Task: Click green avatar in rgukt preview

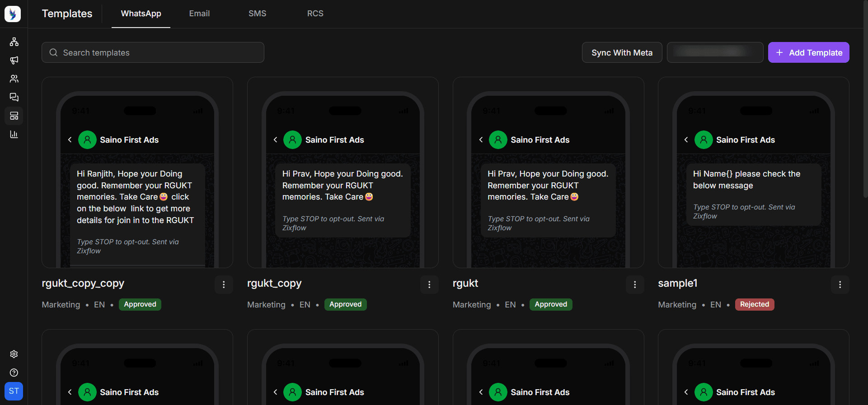Action: [x=498, y=140]
